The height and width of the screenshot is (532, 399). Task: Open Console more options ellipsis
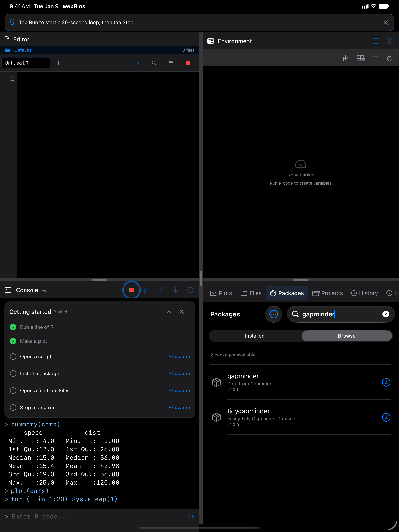tap(190, 290)
